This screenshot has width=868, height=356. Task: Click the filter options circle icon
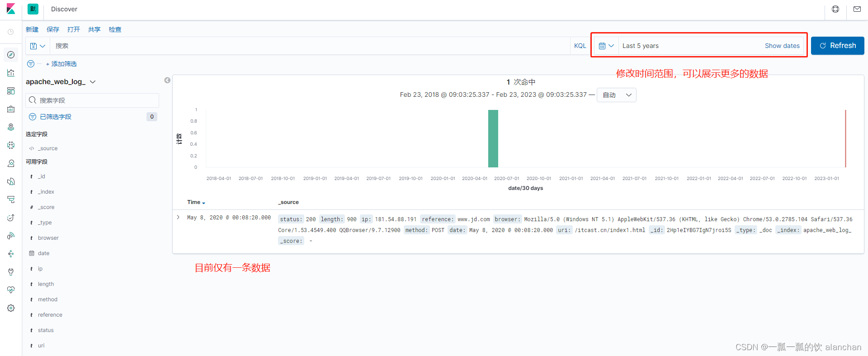coord(31,64)
